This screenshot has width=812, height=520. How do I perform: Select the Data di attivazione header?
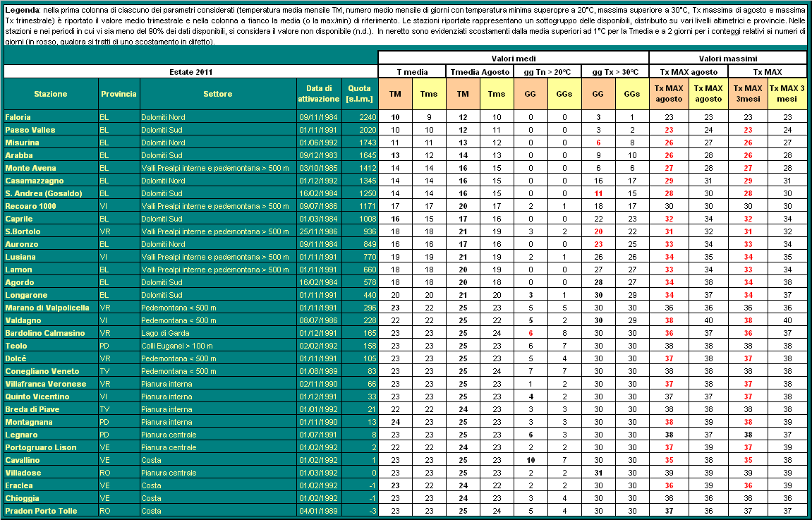319,94
